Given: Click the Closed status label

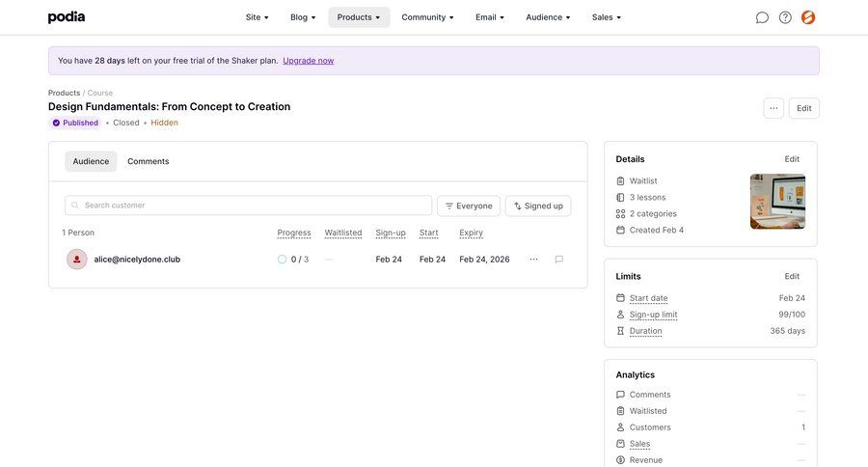Looking at the screenshot, I should [126, 123].
